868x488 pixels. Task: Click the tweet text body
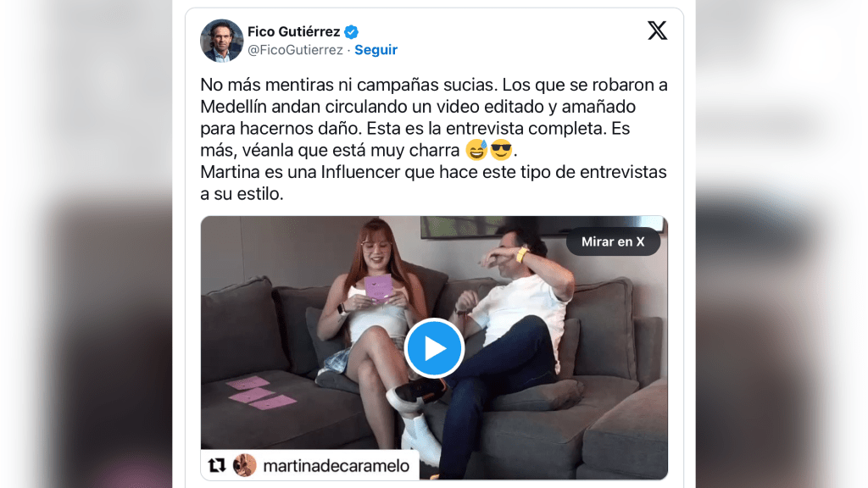[x=434, y=139]
